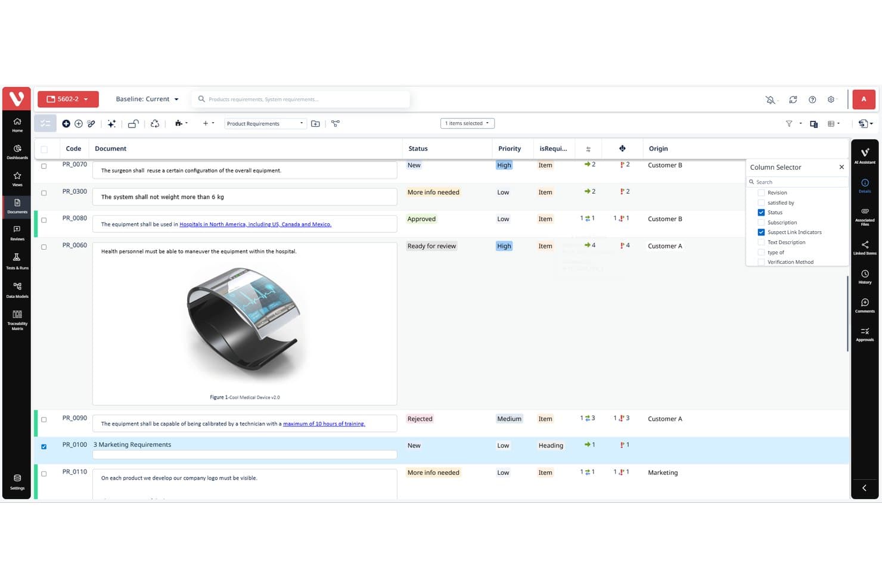Follow the Hospitals in North America link
Viewport: 882px width, 588px height.
pyautogui.click(x=255, y=225)
